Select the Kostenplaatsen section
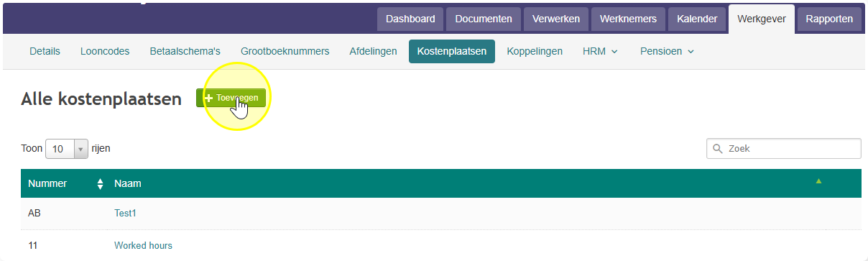This screenshot has width=868, height=261. (x=452, y=51)
